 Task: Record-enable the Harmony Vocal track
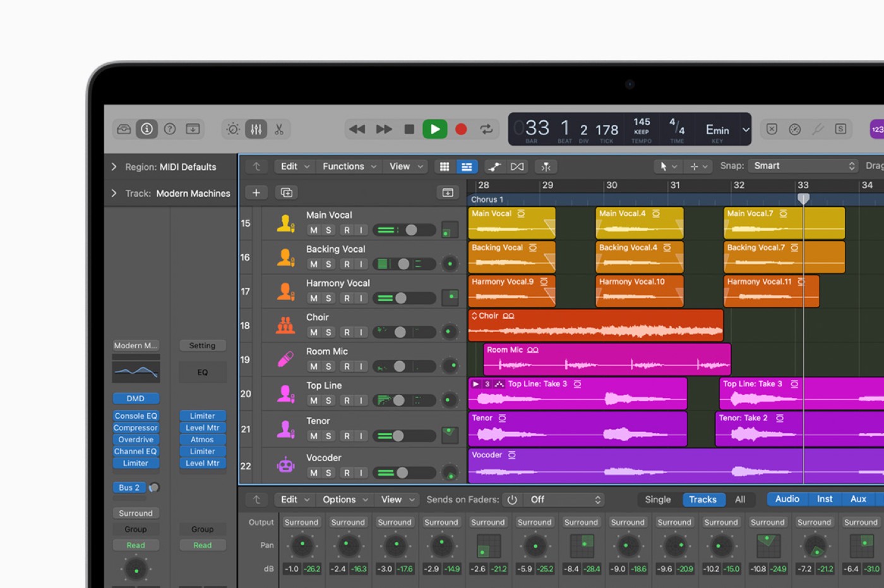(x=347, y=298)
